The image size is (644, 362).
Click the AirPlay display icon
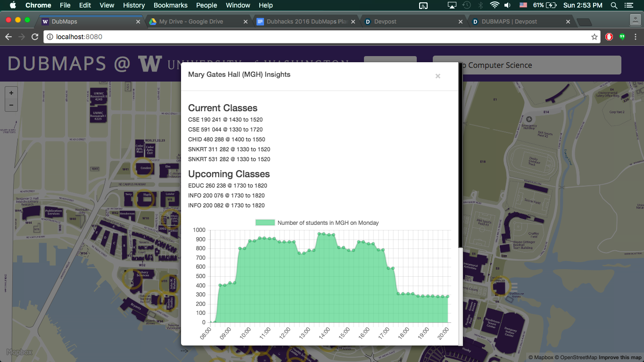[452, 5]
